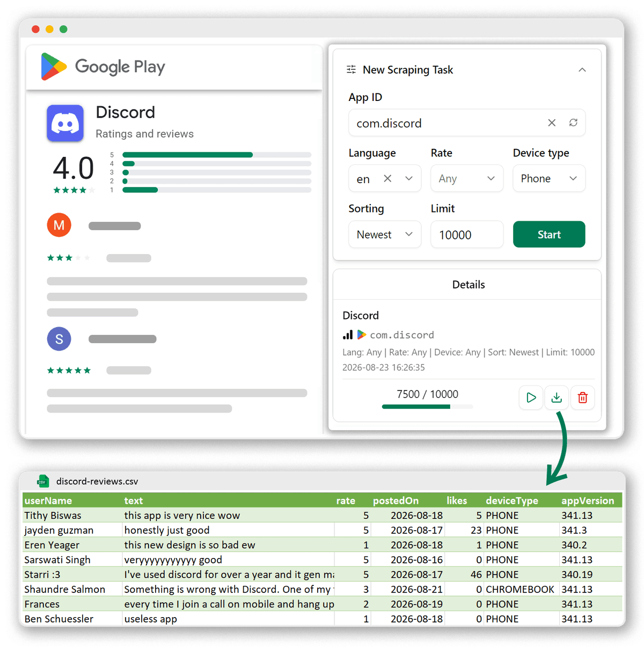The image size is (644, 652).
Task: Open the Rate dropdown showing Any
Action: [467, 178]
